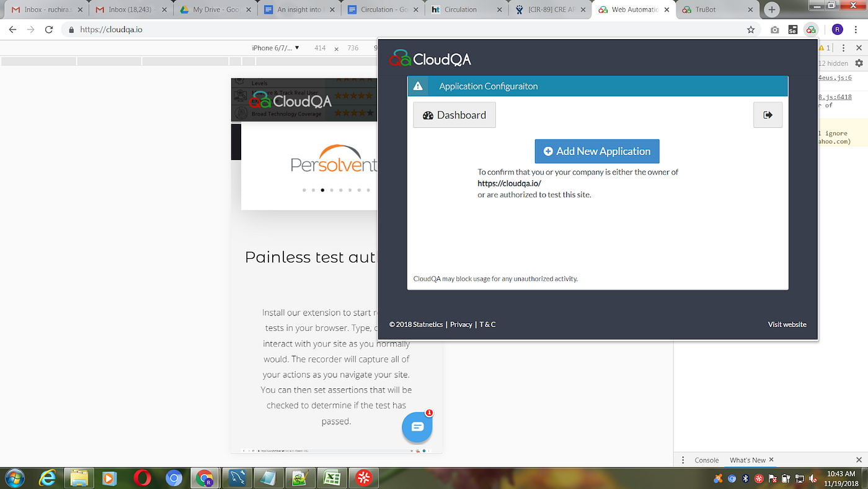Click the https://cloudqa.io/ text in popup
Image resolution: width=868 pixels, height=489 pixels.
pyautogui.click(x=509, y=184)
